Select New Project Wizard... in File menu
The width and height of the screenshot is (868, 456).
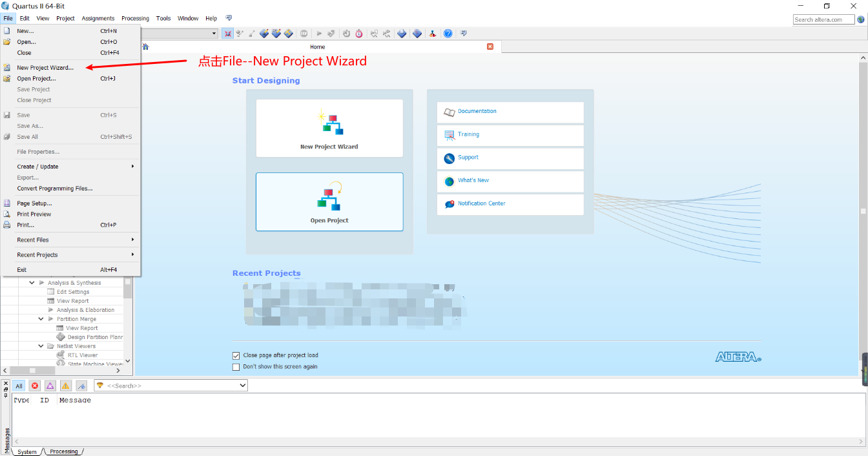[71, 67]
